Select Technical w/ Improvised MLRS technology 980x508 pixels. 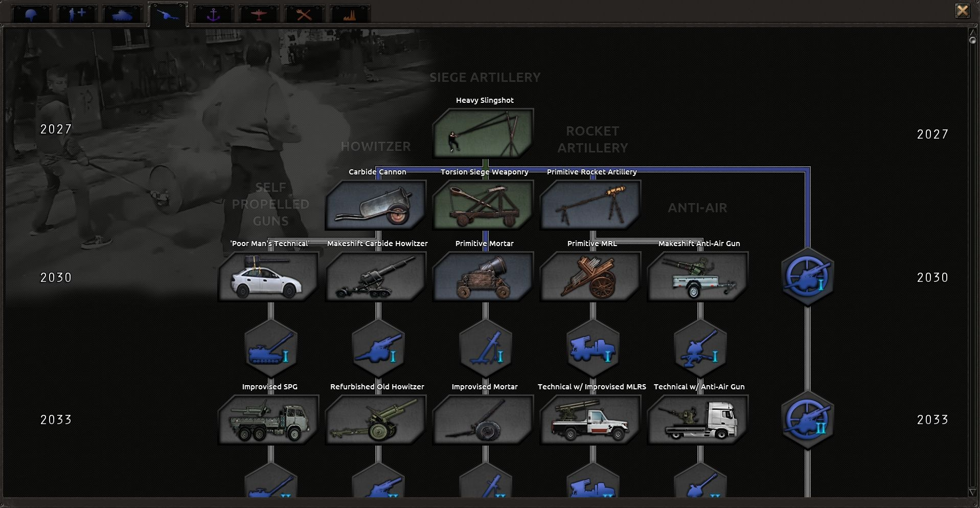point(590,419)
